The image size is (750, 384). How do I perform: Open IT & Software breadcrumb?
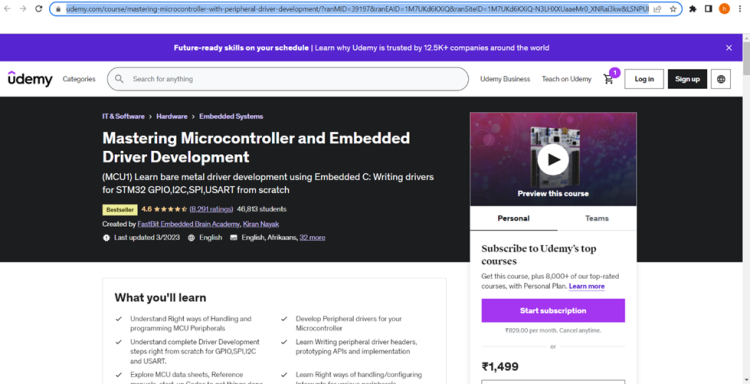click(123, 116)
